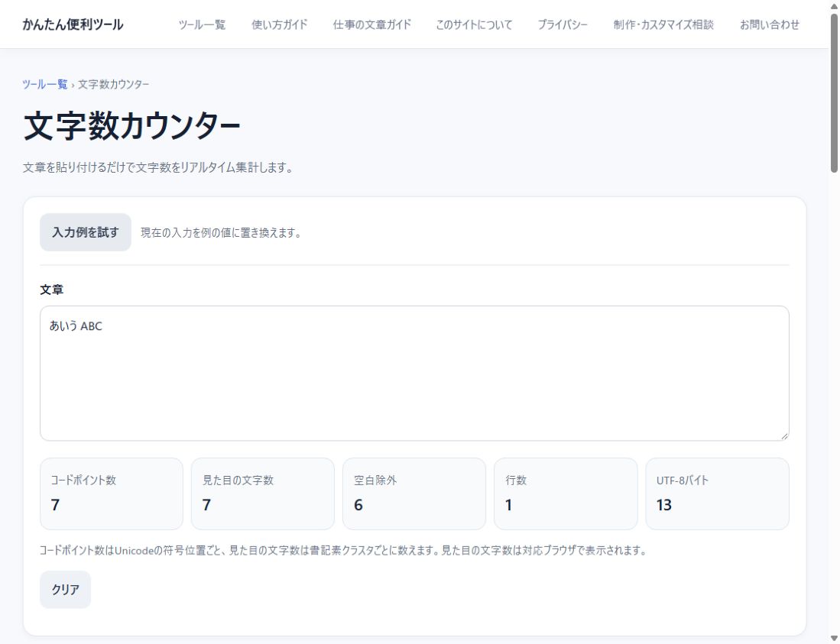Open 仕事の文章ガイド menu item

(x=371, y=24)
